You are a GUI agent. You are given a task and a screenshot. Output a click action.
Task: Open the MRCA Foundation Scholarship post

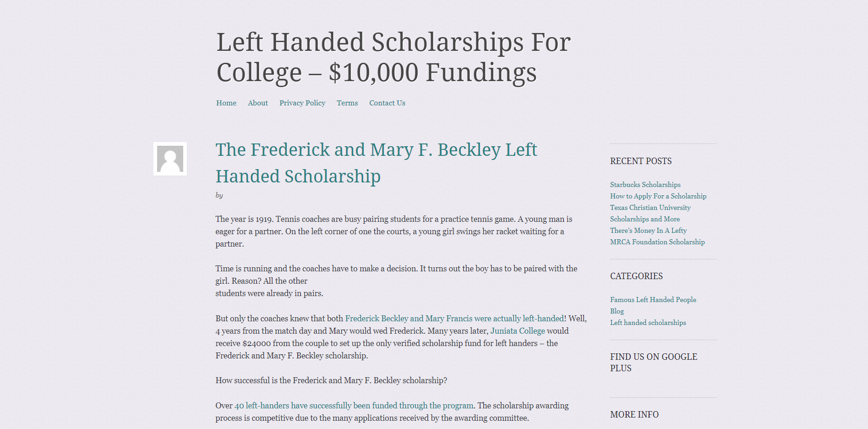tap(657, 242)
